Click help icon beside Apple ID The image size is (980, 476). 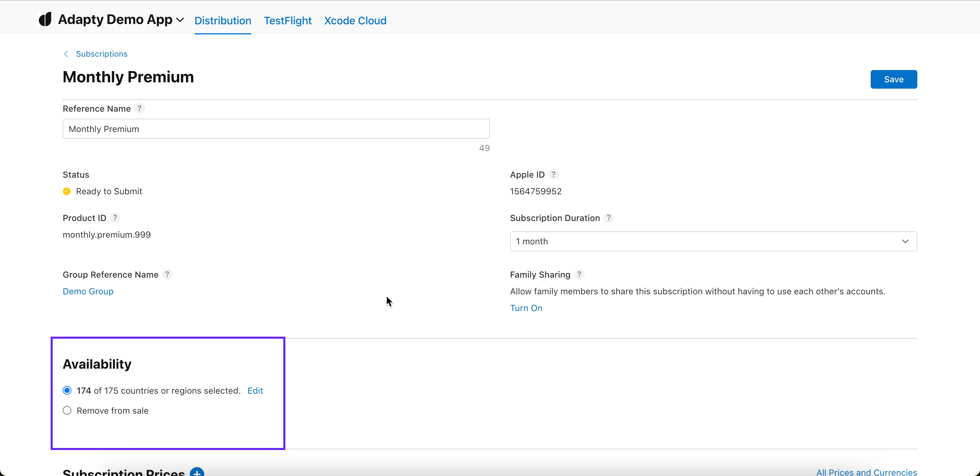coord(554,174)
